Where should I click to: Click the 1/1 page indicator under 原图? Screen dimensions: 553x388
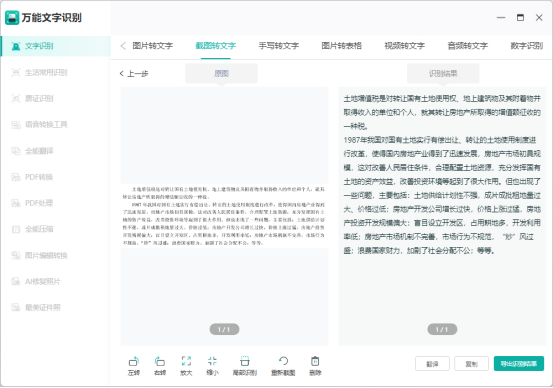pos(224,329)
